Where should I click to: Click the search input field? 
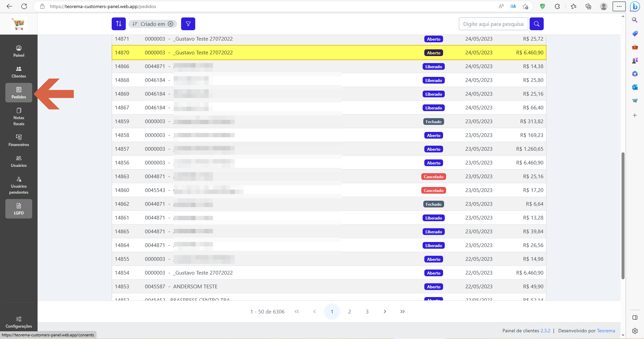pyautogui.click(x=493, y=24)
